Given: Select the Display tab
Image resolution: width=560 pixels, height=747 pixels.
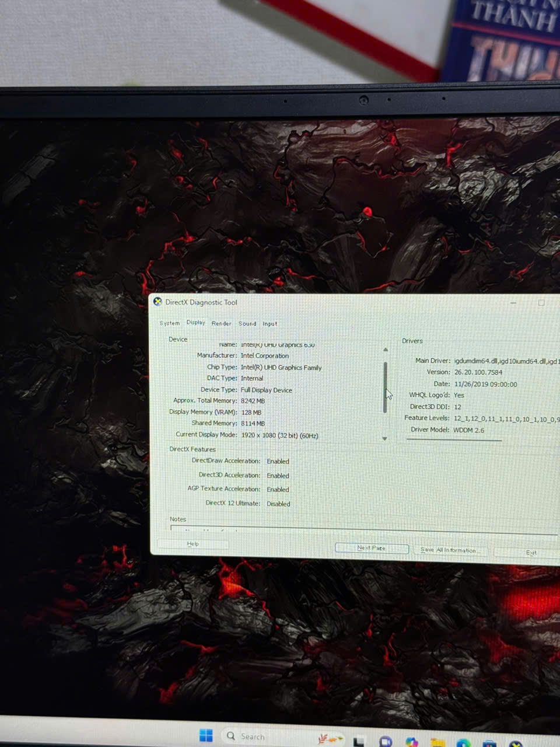Looking at the screenshot, I should [196, 322].
